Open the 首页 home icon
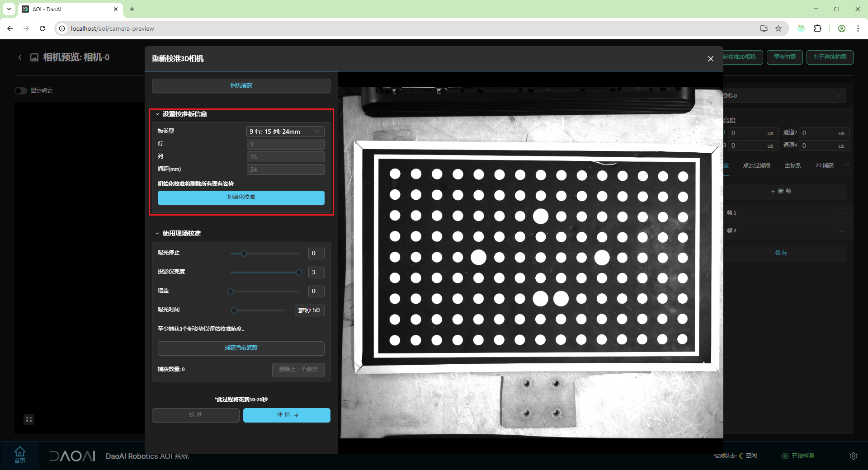Image resolution: width=868 pixels, height=470 pixels. pyautogui.click(x=20, y=455)
